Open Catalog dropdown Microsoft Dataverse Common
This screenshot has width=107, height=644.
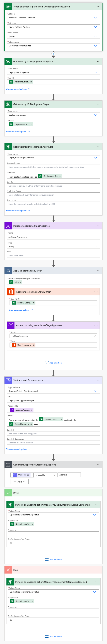point(53,18)
